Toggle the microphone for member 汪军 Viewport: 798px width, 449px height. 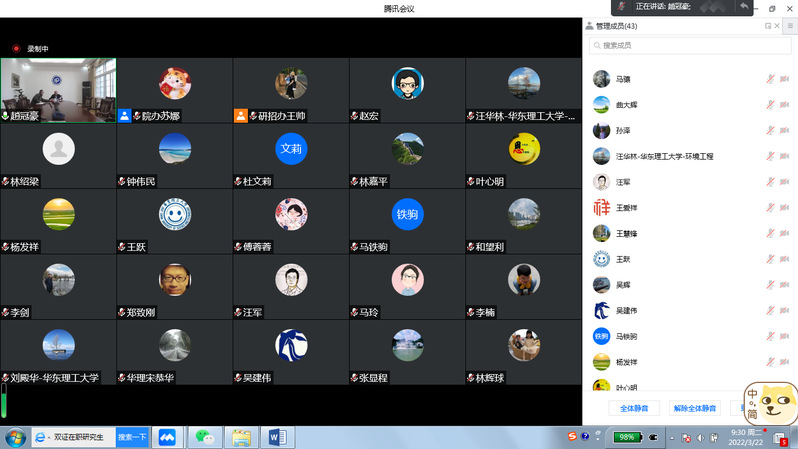[x=770, y=183]
